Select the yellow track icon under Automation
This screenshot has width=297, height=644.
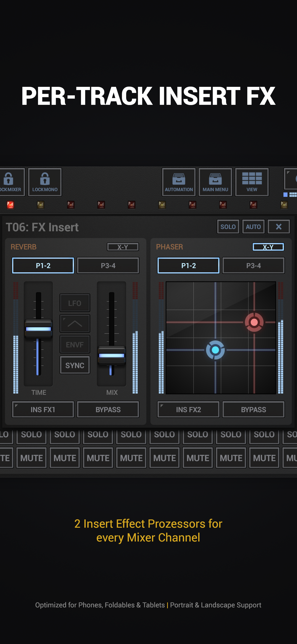pyautogui.click(x=162, y=205)
